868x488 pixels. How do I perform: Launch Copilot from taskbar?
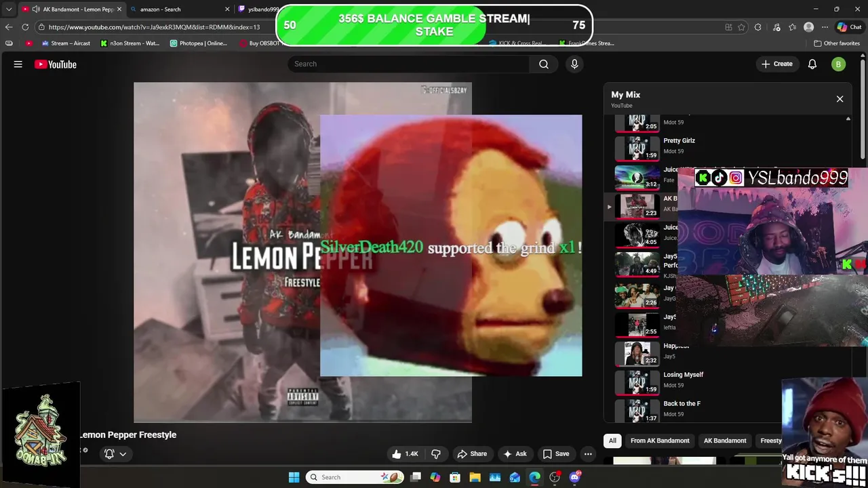pos(435,477)
